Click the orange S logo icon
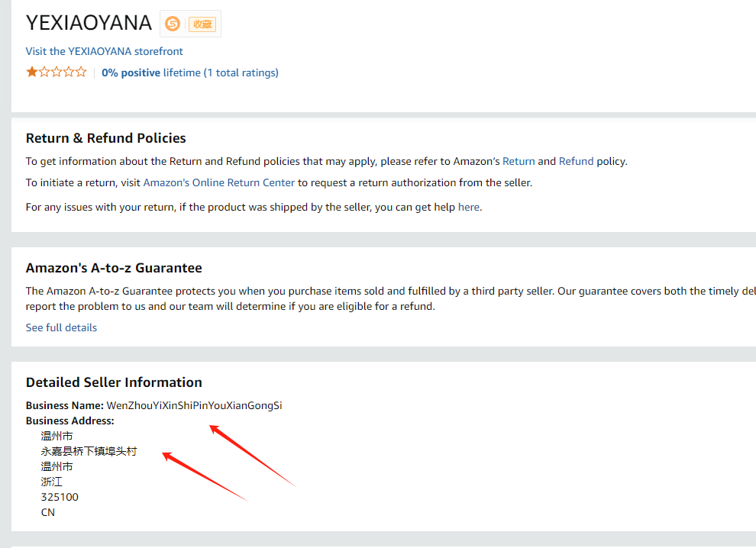The image size is (756, 548). tap(173, 24)
